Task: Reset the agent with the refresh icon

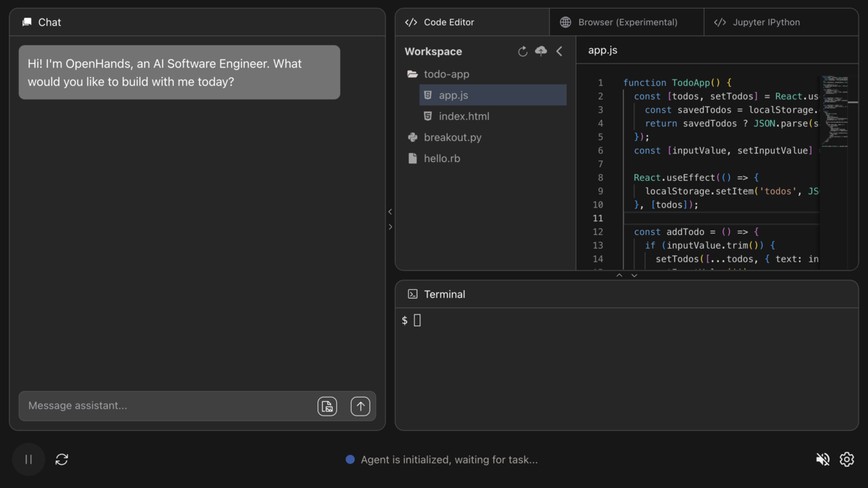Action: [x=62, y=459]
